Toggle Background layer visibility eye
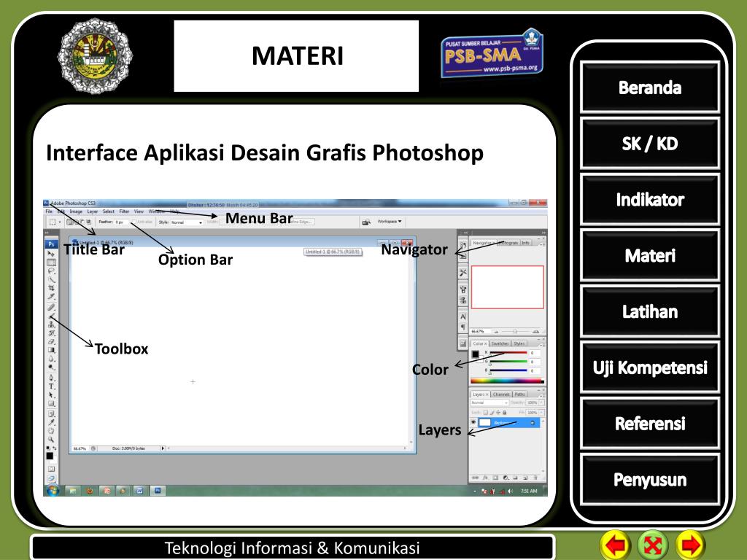The image size is (747, 560). click(x=473, y=422)
